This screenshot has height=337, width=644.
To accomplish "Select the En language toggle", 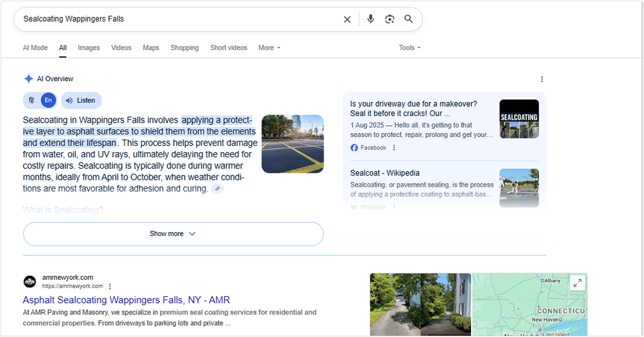I will 48,100.
